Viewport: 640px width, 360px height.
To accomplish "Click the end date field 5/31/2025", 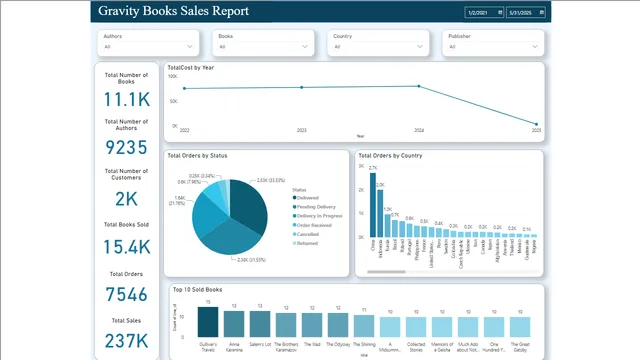I will pos(526,13).
